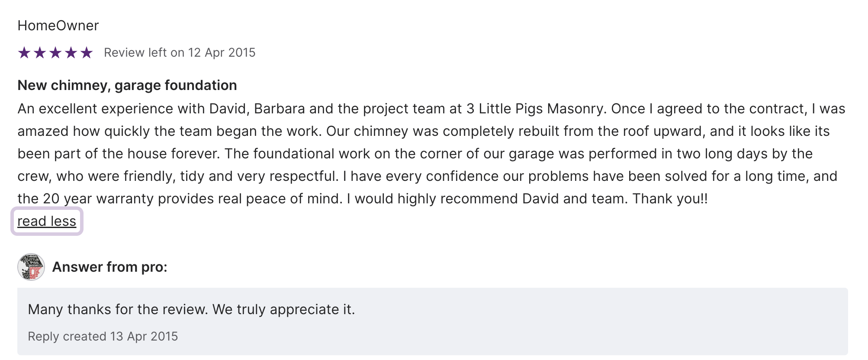The height and width of the screenshot is (360, 868).
Task: Click the "Answer from pro:" heading
Action: [109, 267]
